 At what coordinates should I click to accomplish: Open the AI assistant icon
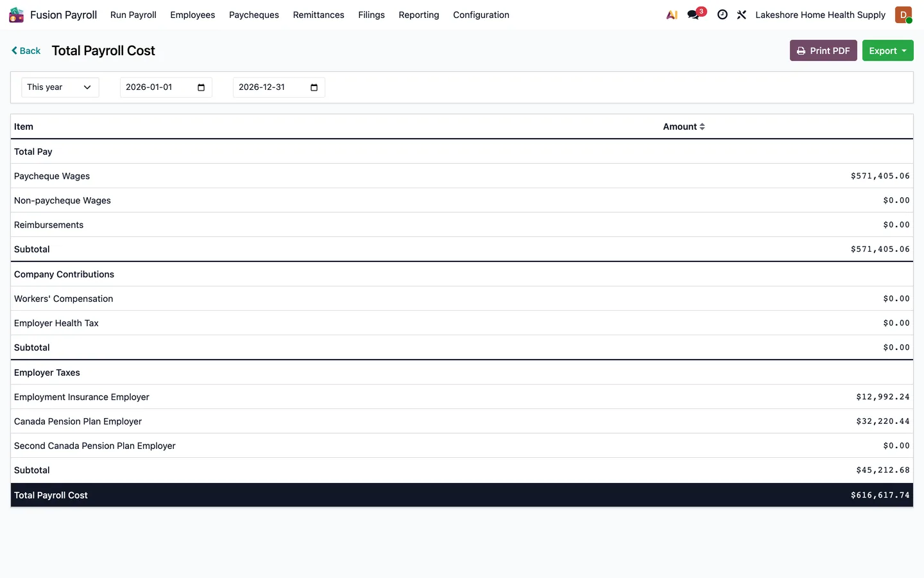[672, 15]
